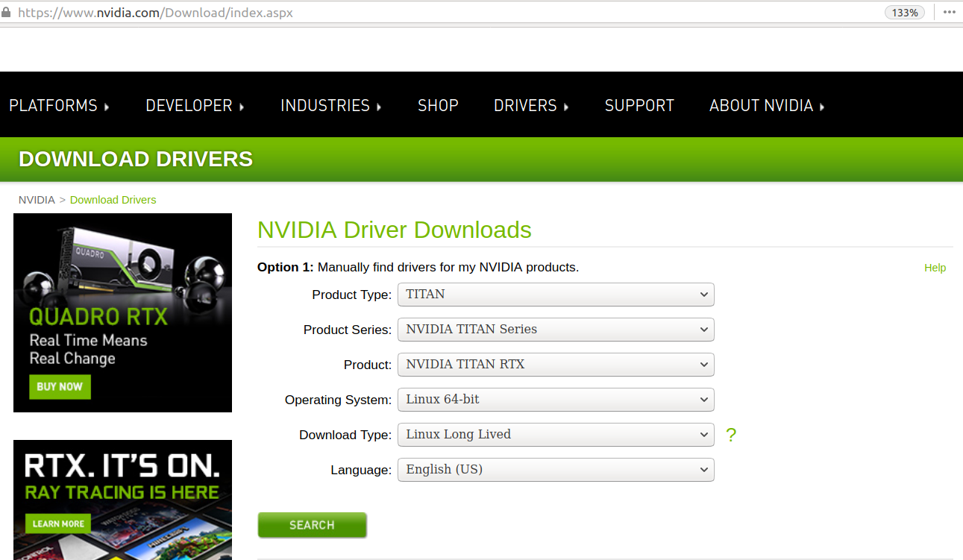Expand the Language dropdown
963x560 pixels.
point(556,470)
